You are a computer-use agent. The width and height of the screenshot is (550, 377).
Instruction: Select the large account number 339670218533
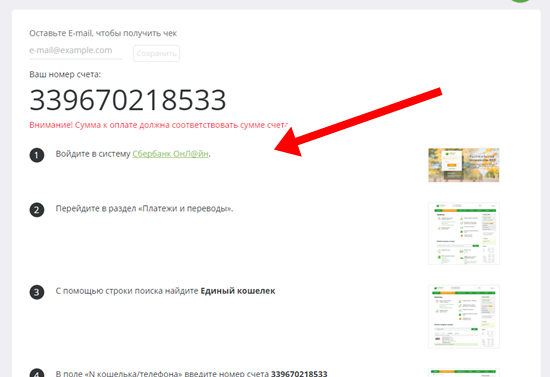(x=128, y=100)
